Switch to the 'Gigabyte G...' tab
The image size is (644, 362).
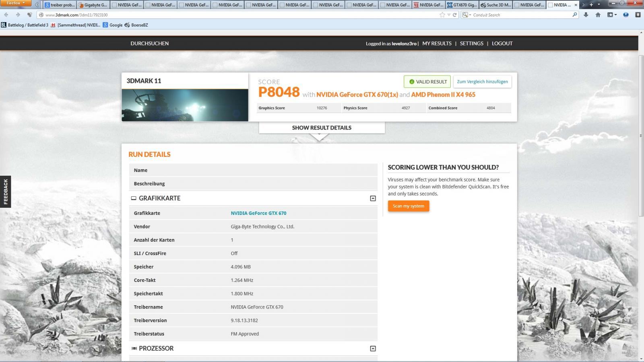click(x=93, y=5)
